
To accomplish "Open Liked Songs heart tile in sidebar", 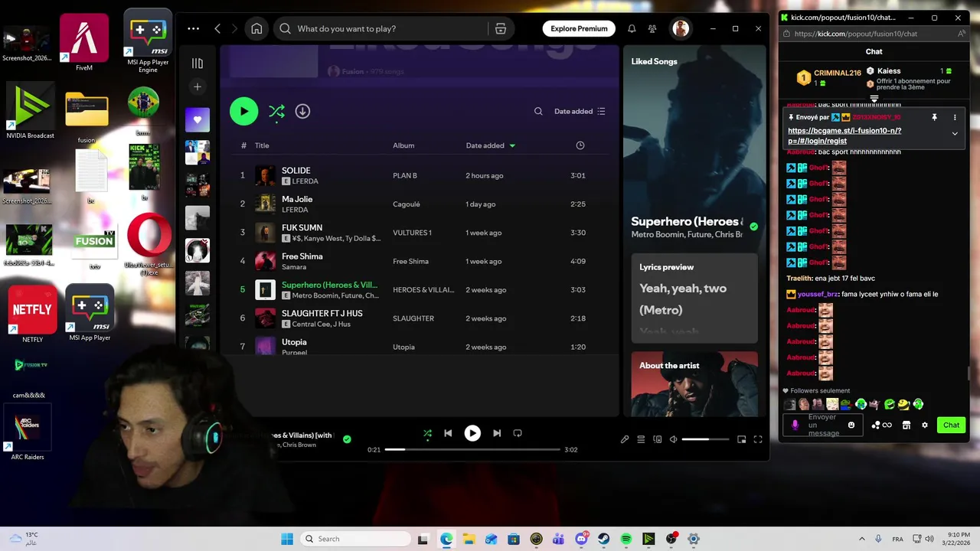I will [198, 119].
